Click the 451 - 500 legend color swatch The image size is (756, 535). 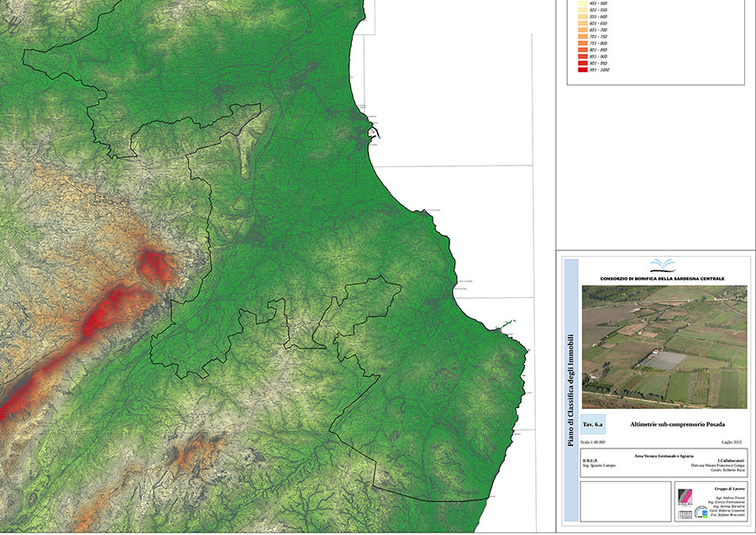click(582, 3)
